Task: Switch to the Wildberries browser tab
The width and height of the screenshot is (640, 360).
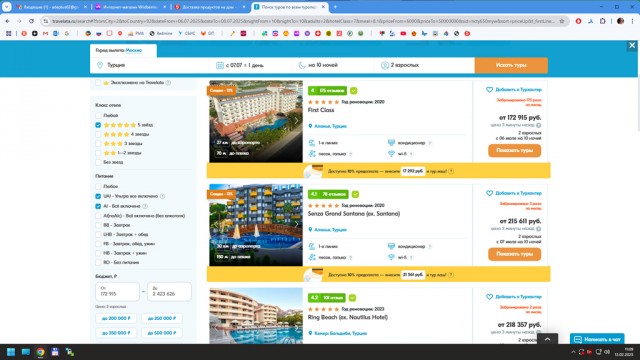Action: point(130,7)
